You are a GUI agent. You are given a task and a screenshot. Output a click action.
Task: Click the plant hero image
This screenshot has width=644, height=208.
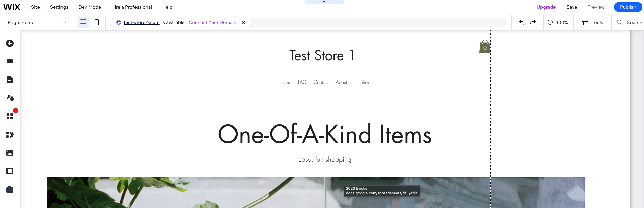pos(316,192)
